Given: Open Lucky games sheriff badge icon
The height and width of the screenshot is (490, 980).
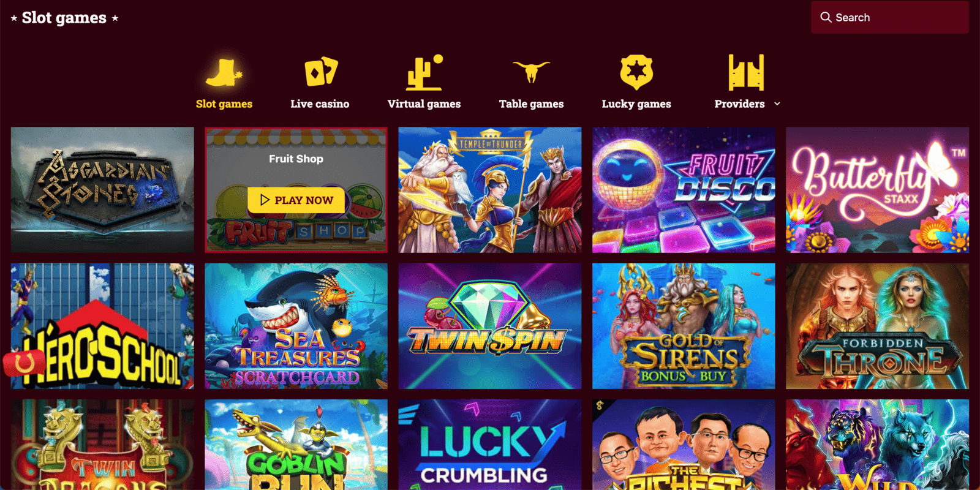Looking at the screenshot, I should coord(636,72).
